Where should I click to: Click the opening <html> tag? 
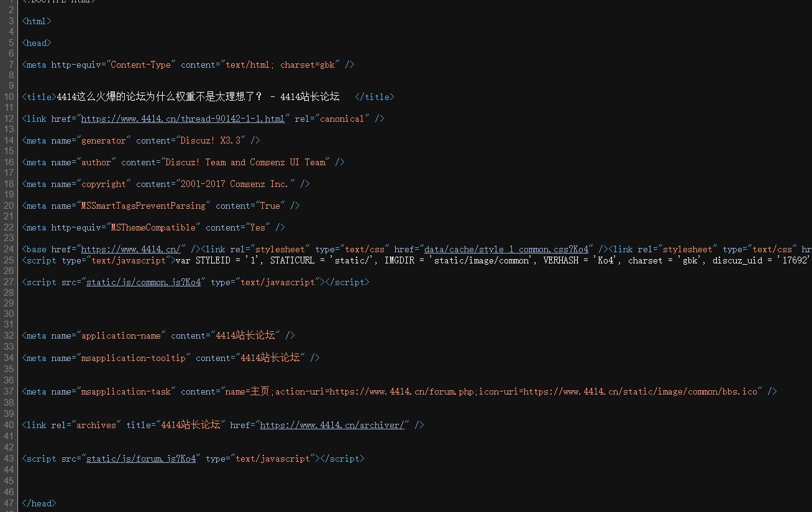pyautogui.click(x=37, y=21)
